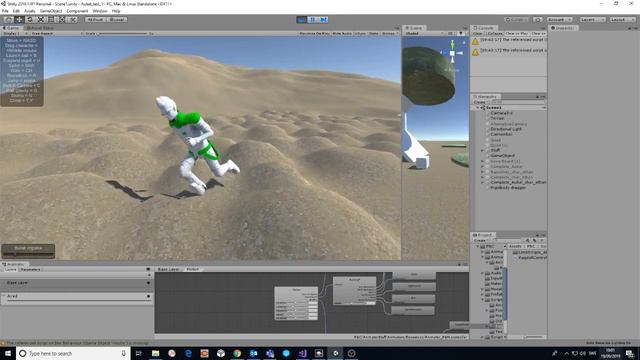Toggle the Local handle rotation button
Image resolution: width=640 pixels, height=360 pixels.
tap(117, 20)
